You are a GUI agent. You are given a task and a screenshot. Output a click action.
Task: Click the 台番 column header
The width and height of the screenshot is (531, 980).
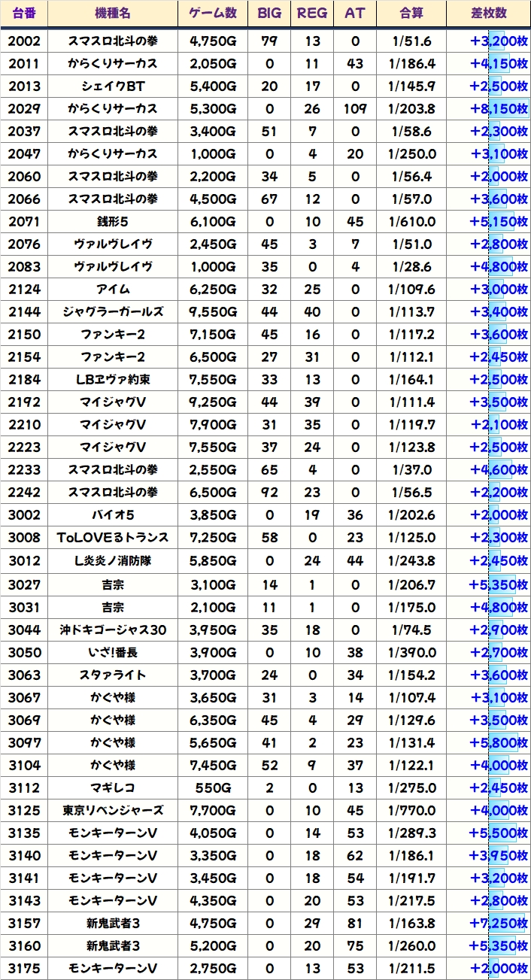tap(24, 14)
